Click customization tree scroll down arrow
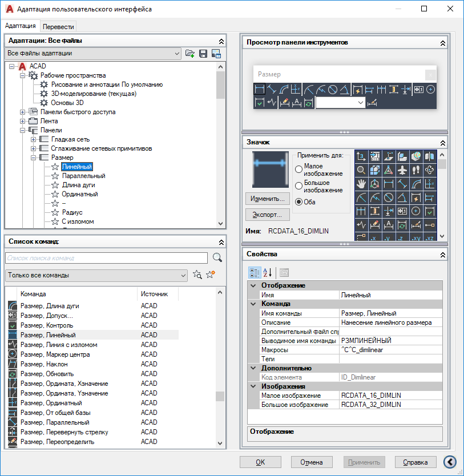The image size is (464, 476). [x=221, y=224]
